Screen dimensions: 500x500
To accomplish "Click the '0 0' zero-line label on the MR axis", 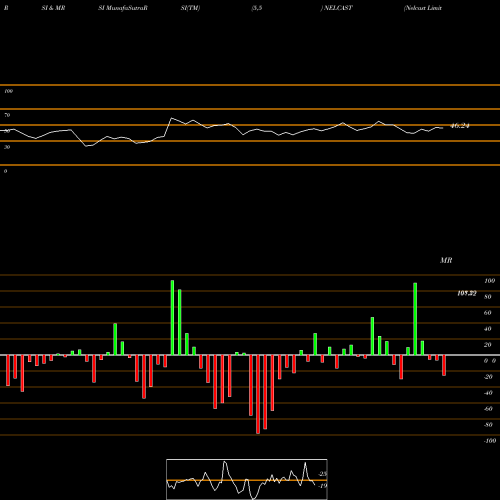I will (490, 361).
